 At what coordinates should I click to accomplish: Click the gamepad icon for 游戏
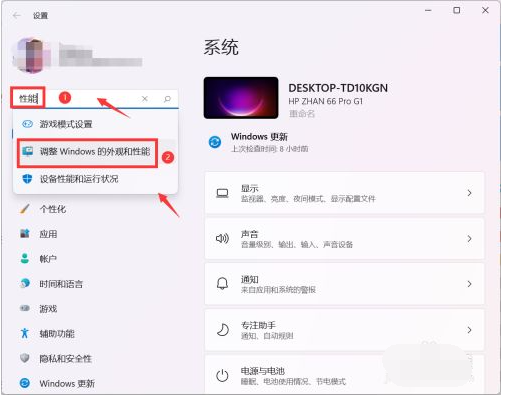click(25, 308)
